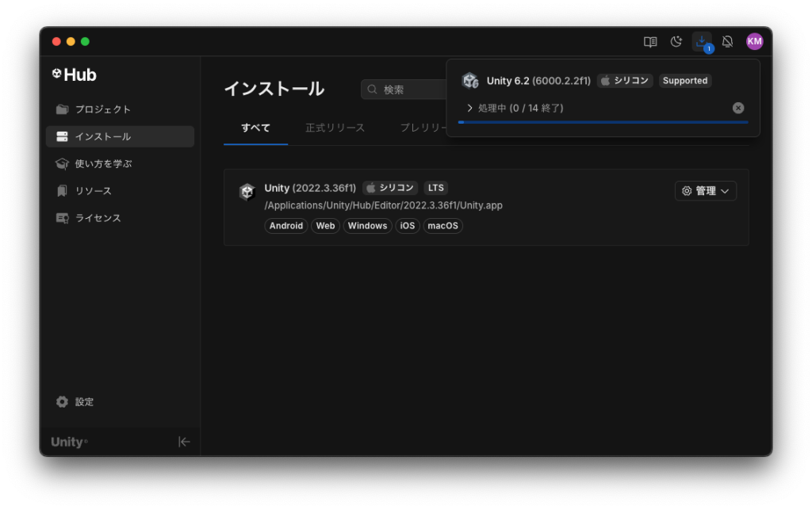Collapse the sidebar with the arrow icon

184,442
